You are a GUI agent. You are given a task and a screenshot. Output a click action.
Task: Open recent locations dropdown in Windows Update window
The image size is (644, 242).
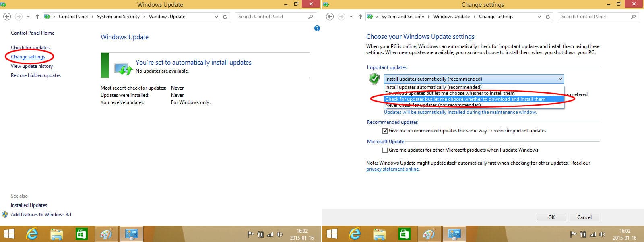[28, 17]
